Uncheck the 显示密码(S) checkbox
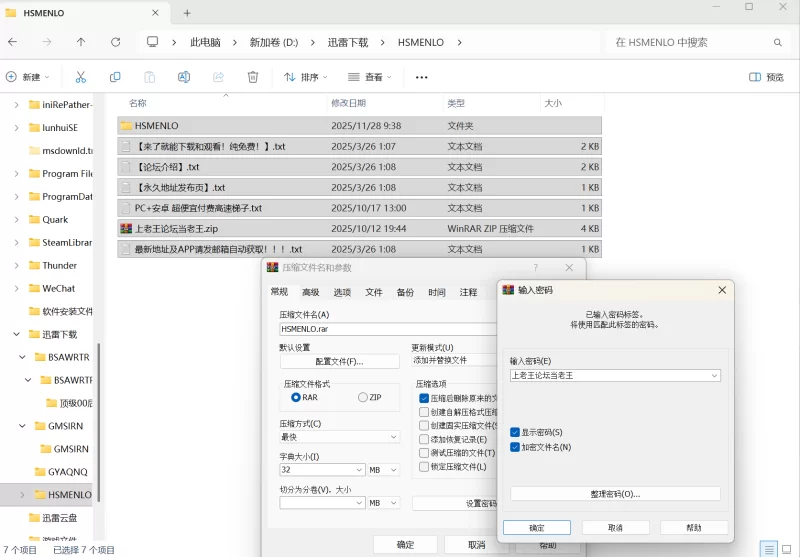Viewport: 800px width, 557px height. (x=515, y=432)
